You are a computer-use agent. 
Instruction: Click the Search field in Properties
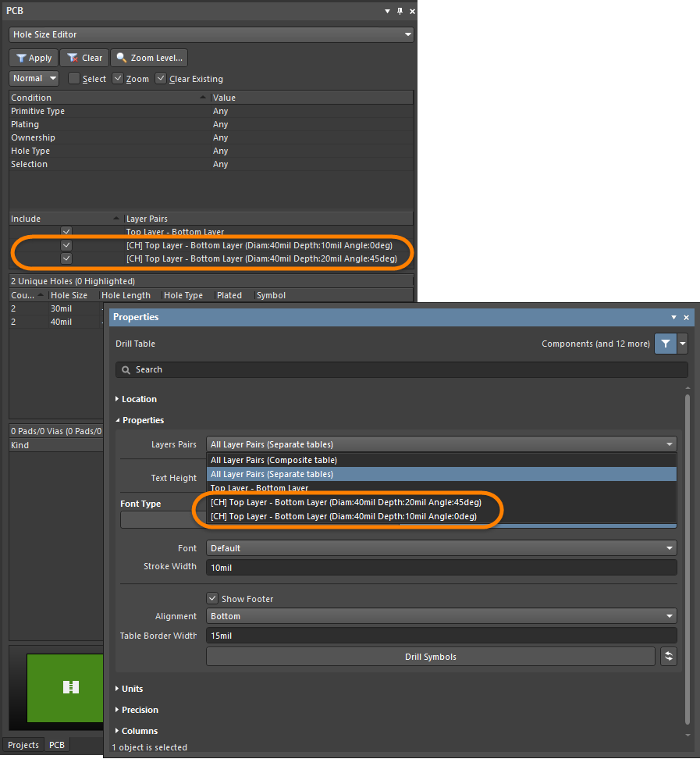[402, 369]
